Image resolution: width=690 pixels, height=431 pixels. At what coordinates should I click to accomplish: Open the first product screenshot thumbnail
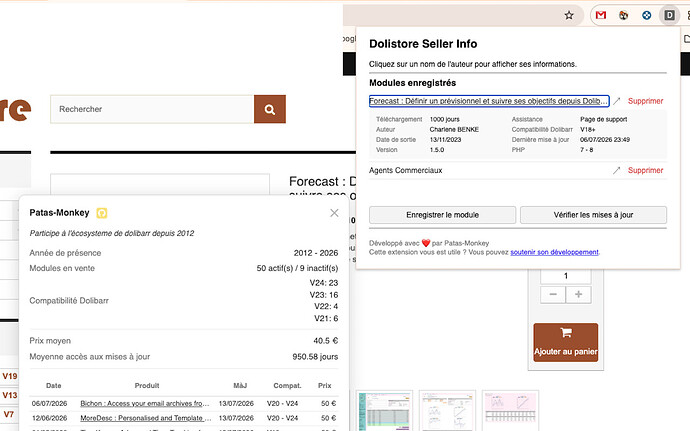click(385, 411)
